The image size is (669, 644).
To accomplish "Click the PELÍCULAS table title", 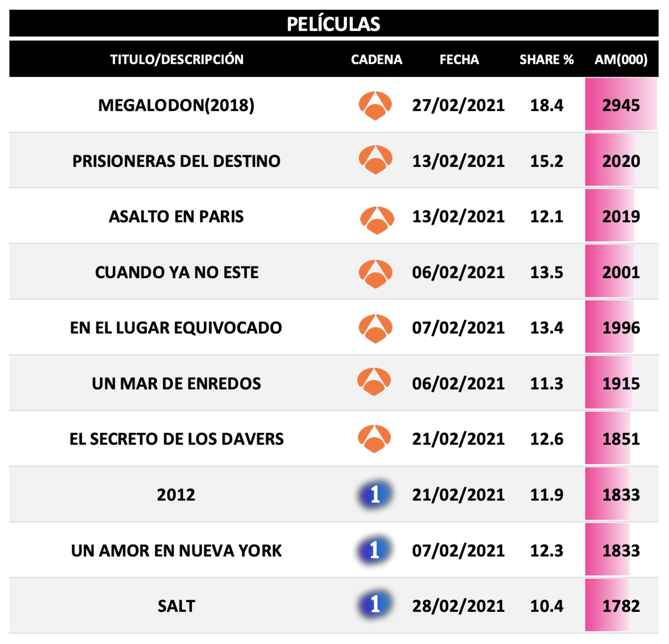I will pyautogui.click(x=333, y=24).
